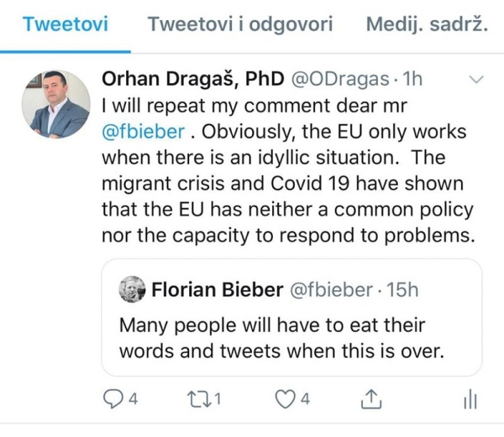This screenshot has width=504, height=437.
Task: Open Orhan Dragaš's profile picture
Action: tap(56, 104)
